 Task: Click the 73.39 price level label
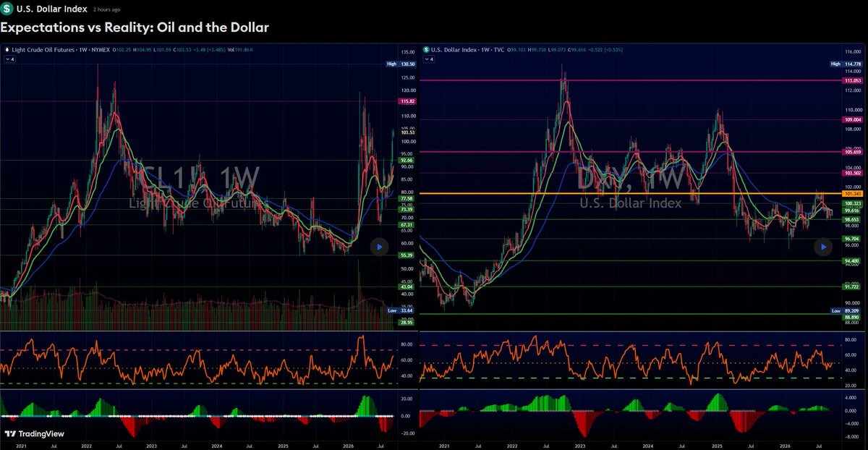407,209
